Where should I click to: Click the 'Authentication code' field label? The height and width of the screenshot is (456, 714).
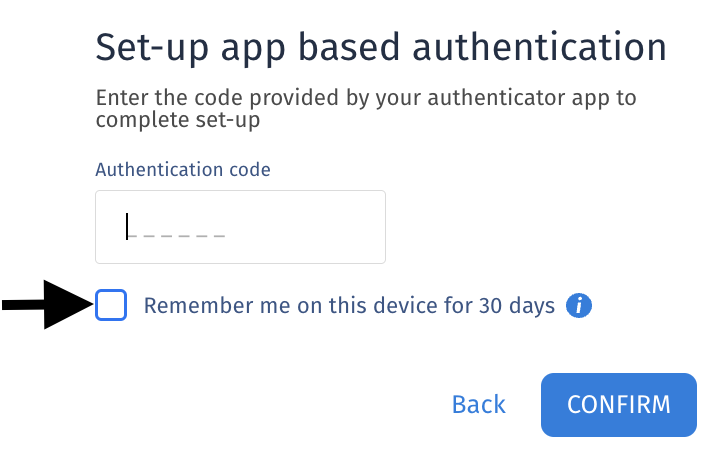click(x=182, y=170)
